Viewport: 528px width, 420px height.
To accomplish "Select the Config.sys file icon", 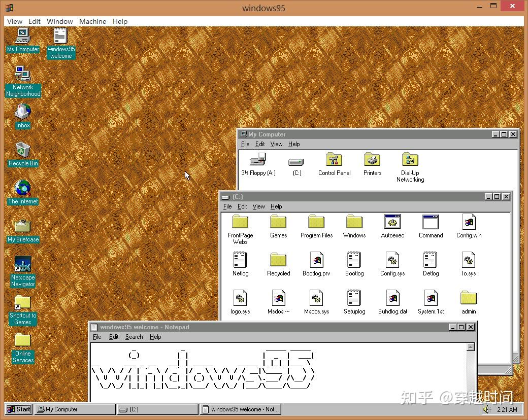I will pyautogui.click(x=392, y=260).
